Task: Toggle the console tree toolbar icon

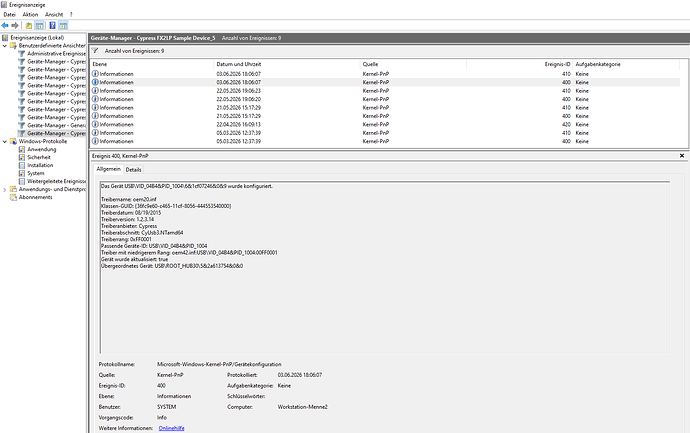Action: 39,26
